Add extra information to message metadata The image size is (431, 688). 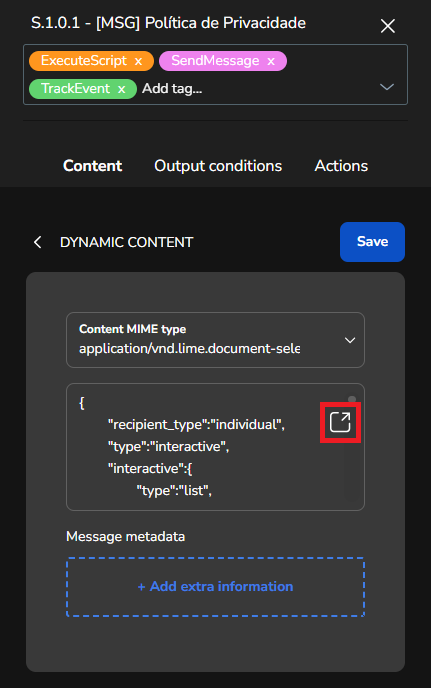215,587
